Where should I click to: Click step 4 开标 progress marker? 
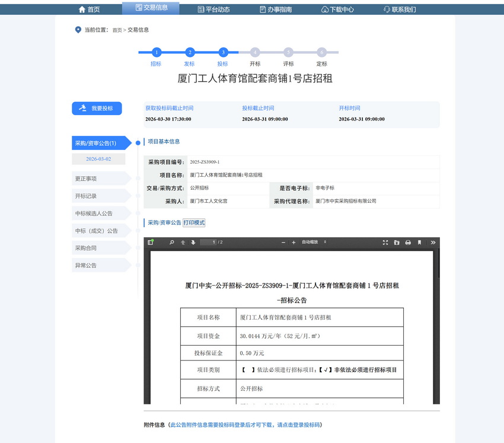[255, 52]
